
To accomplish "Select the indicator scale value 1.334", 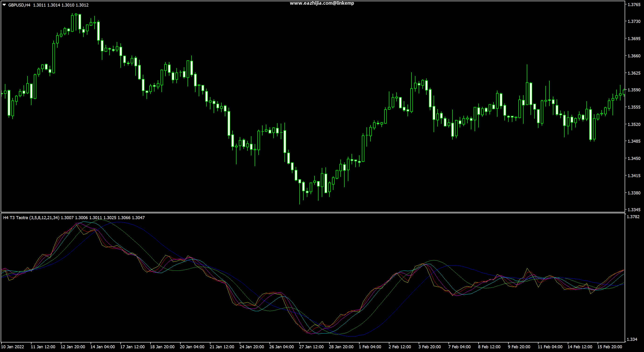I will pos(632,339).
